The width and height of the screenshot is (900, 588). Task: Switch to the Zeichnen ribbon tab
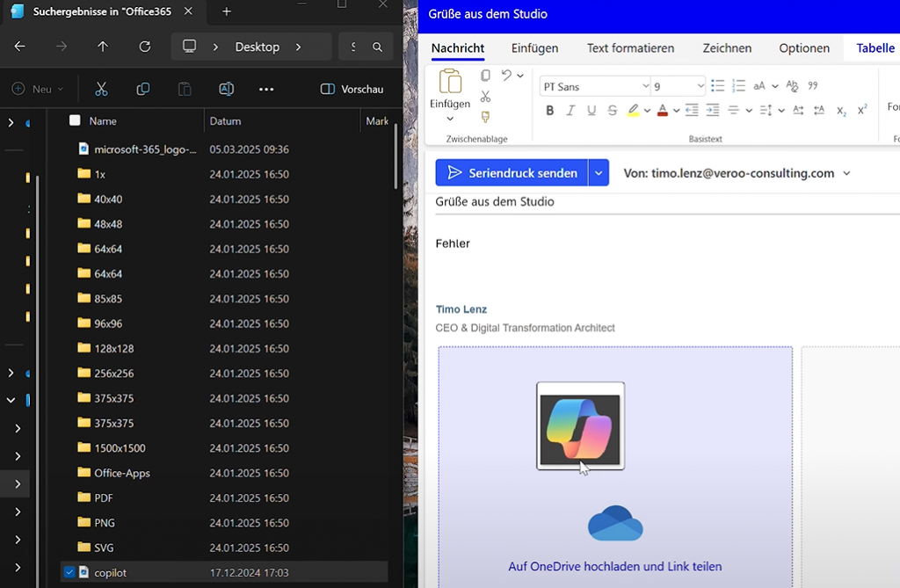point(727,48)
